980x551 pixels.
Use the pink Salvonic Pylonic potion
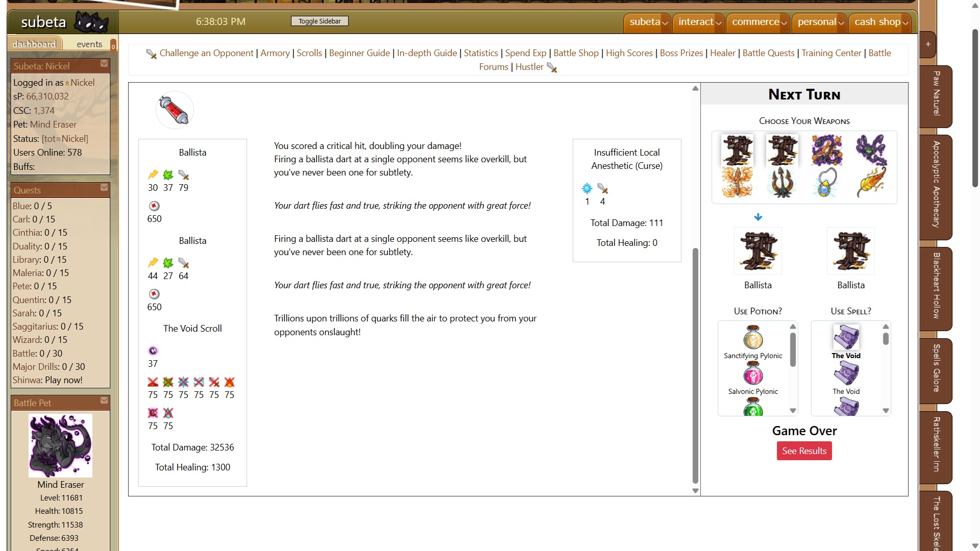tap(753, 374)
